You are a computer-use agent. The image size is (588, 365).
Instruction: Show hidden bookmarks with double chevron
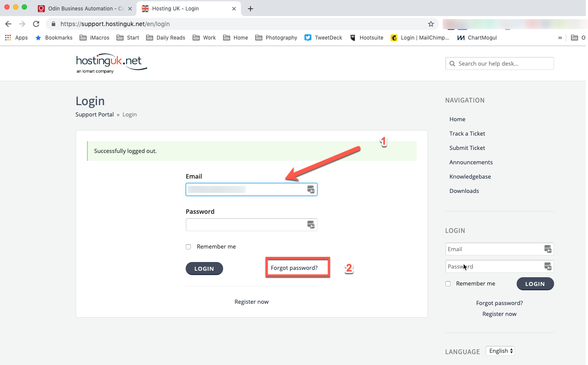560,38
